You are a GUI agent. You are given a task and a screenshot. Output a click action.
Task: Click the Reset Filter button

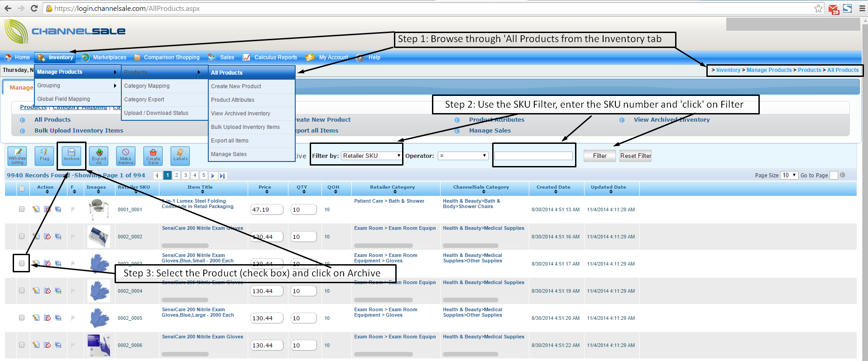pyautogui.click(x=635, y=156)
